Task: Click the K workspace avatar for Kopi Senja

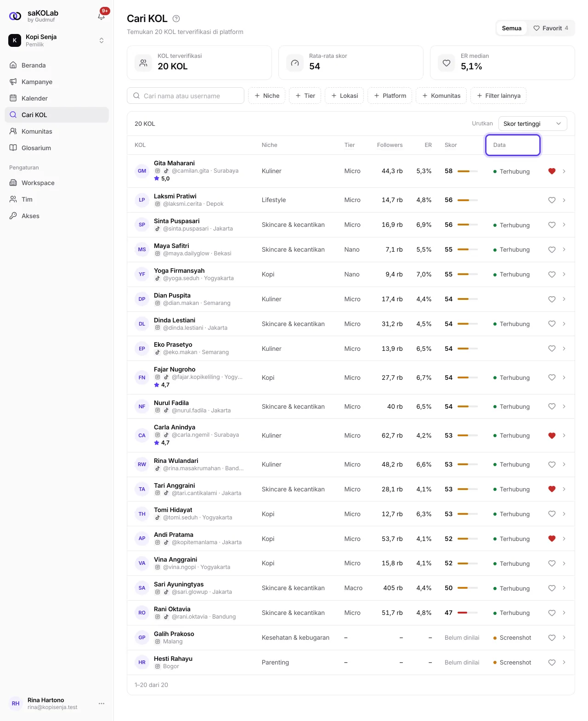Action: (15, 40)
